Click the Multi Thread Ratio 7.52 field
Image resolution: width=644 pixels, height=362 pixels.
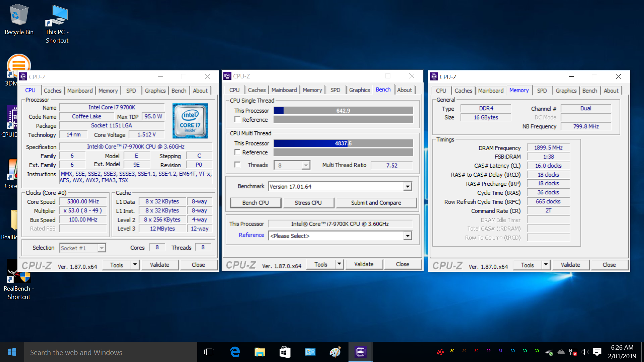[391, 165]
